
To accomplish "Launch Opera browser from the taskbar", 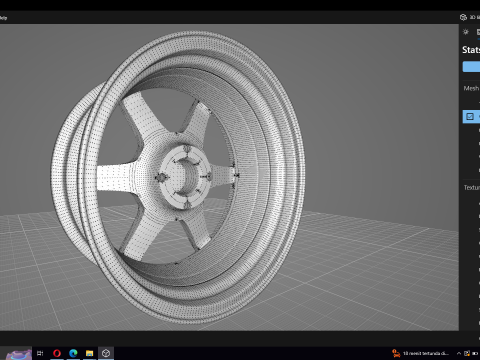I will coord(57,353).
